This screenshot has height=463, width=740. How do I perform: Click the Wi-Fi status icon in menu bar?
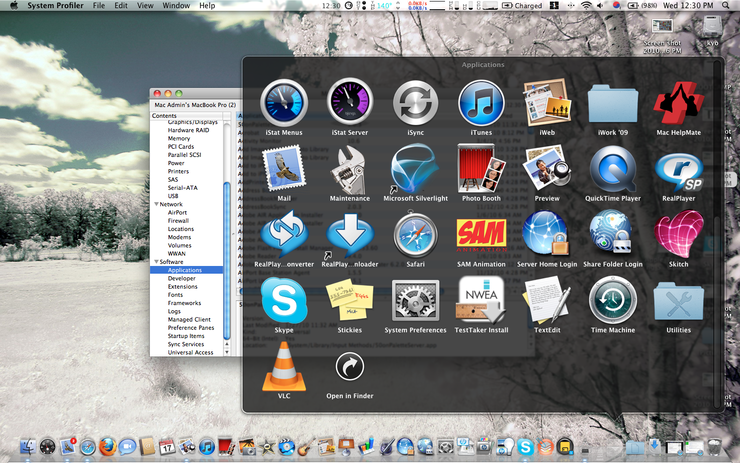(x=585, y=6)
